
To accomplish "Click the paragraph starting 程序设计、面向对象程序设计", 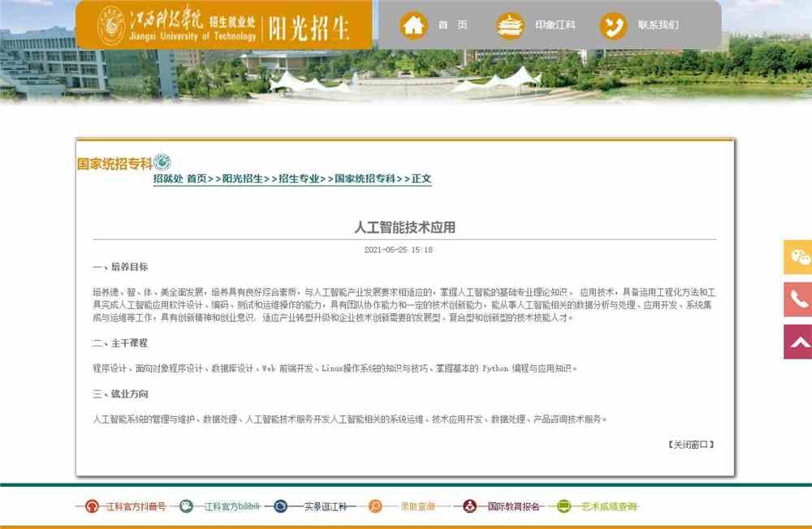I will point(335,368).
